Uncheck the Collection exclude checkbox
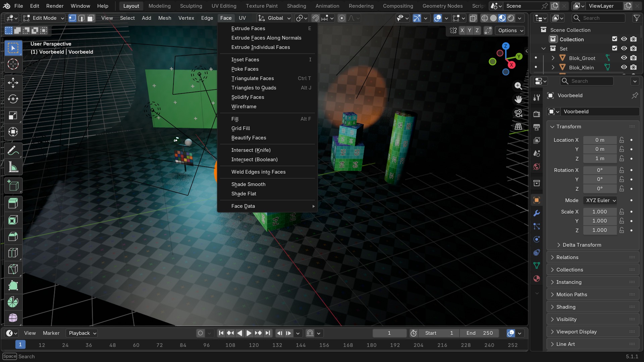The image size is (644, 362). coord(614,39)
